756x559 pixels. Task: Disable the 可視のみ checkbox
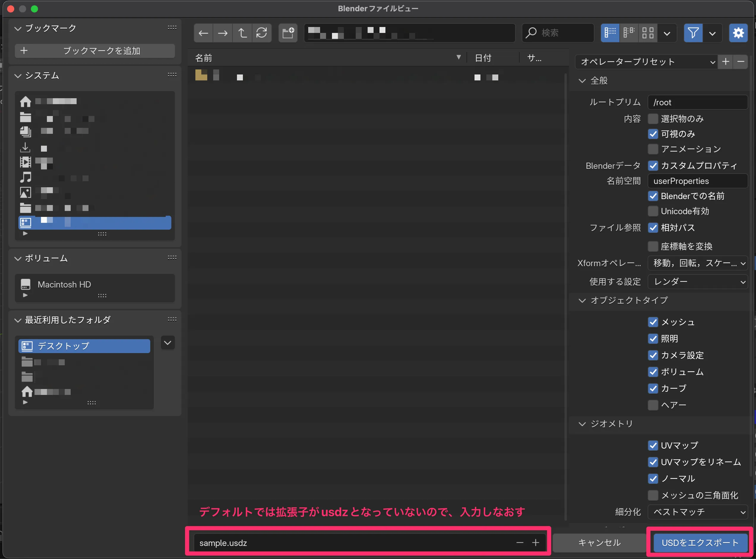[653, 134]
